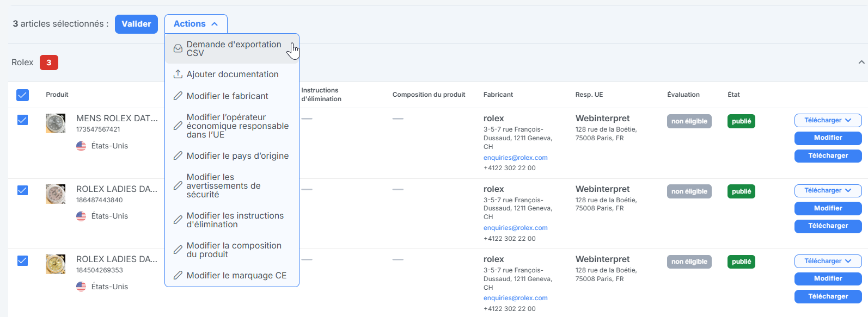Click solid blue Télécharger button for product 173547567421

click(828, 156)
